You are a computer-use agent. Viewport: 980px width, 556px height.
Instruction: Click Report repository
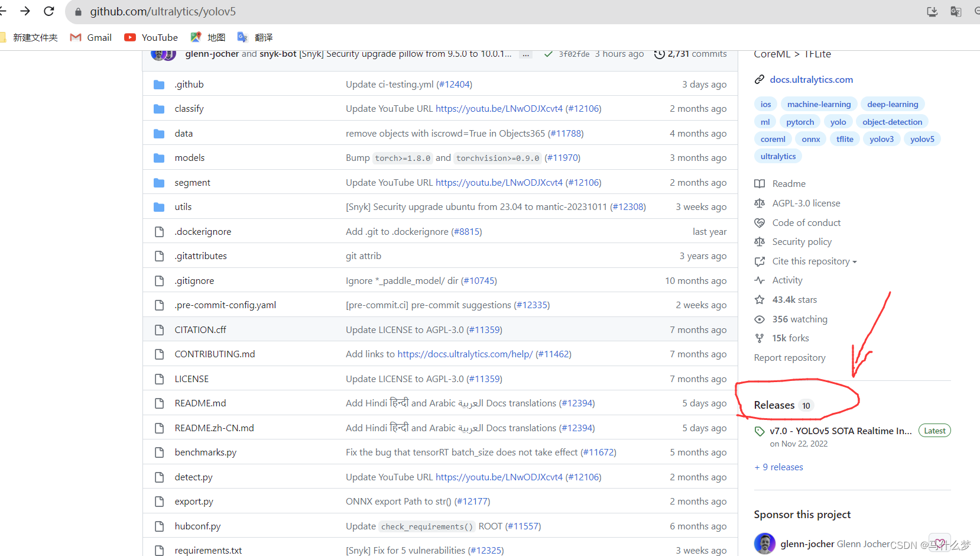pos(790,358)
